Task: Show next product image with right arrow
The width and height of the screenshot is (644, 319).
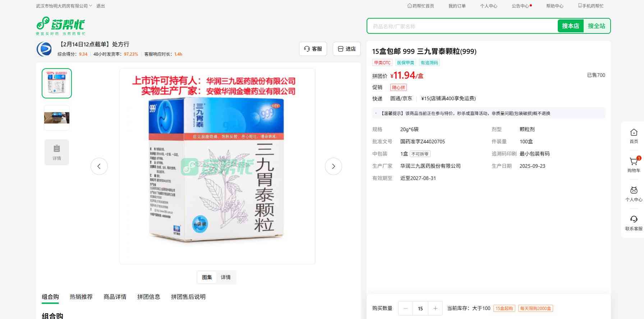Action: [x=333, y=166]
